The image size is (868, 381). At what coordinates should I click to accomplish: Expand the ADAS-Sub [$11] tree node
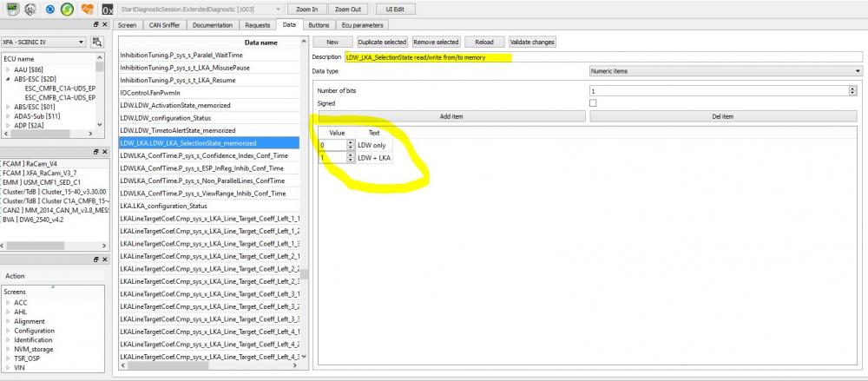click(8, 116)
